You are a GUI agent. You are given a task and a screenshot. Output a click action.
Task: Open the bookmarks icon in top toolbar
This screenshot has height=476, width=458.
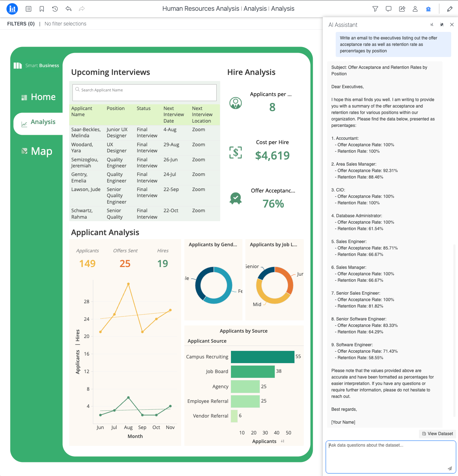click(x=42, y=9)
